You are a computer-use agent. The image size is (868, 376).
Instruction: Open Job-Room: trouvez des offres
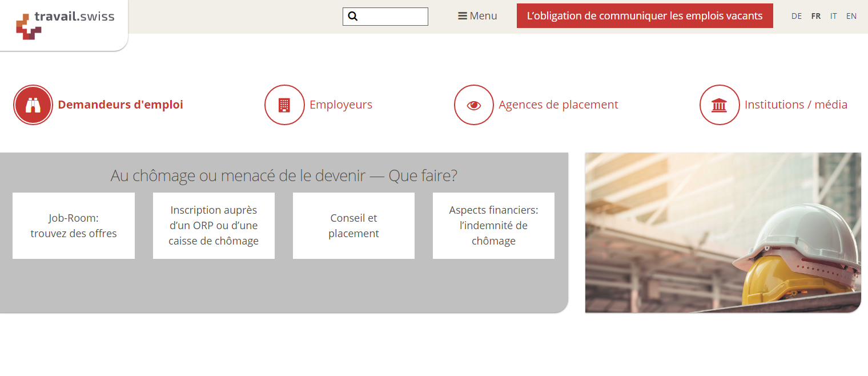tap(73, 225)
